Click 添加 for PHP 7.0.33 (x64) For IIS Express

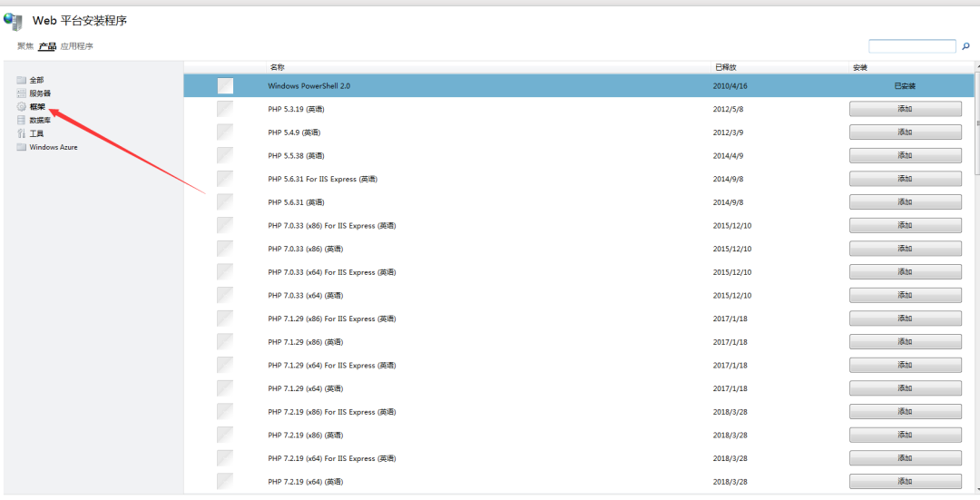click(905, 272)
